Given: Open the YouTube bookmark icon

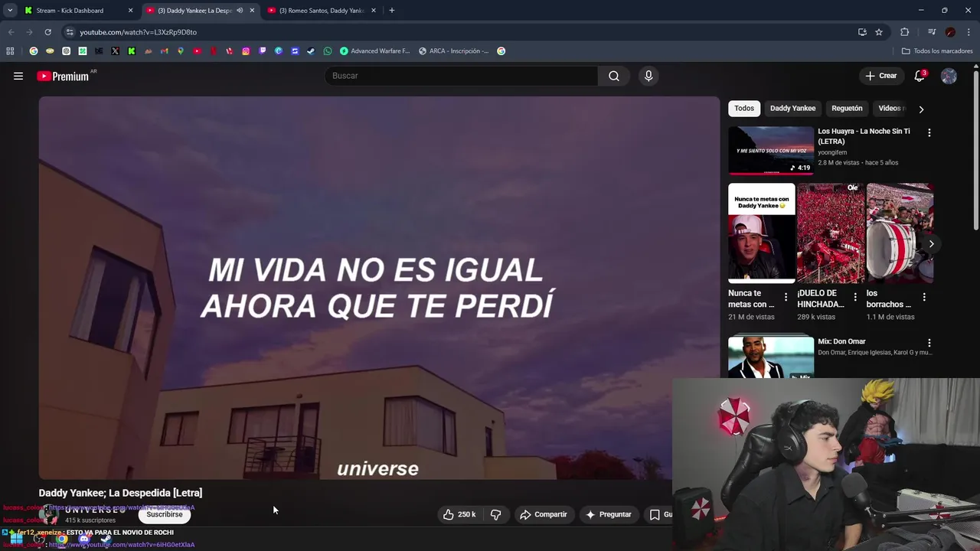Looking at the screenshot, I should pyautogui.click(x=197, y=51).
